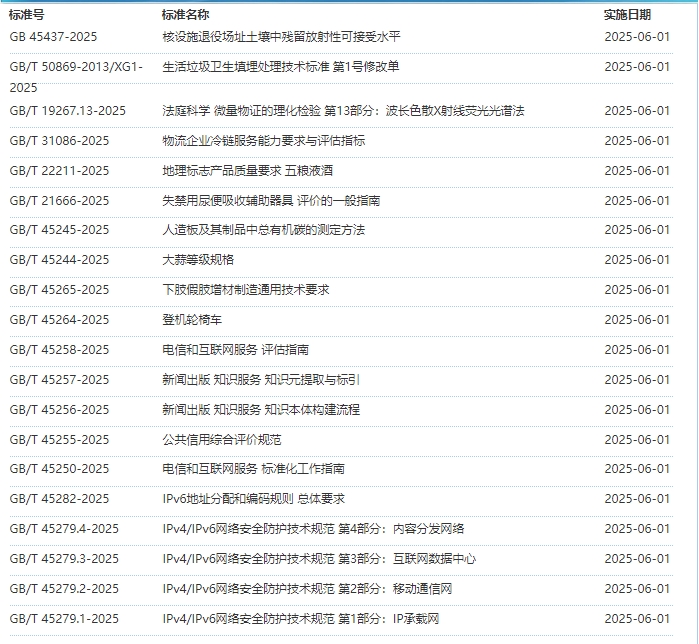The width and height of the screenshot is (699, 644).
Task: Click title 新闻出版 知识服务 知识本体构建流程
Action: click(x=261, y=410)
